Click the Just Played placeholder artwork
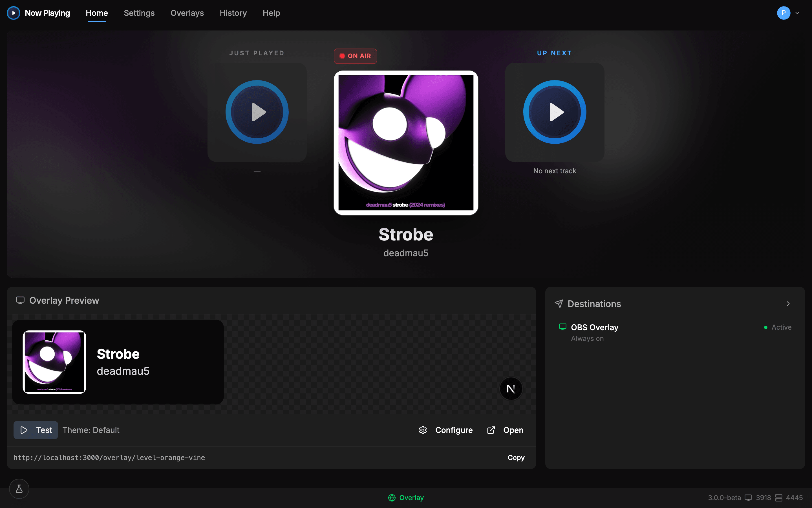This screenshot has width=812, height=508. [x=257, y=112]
